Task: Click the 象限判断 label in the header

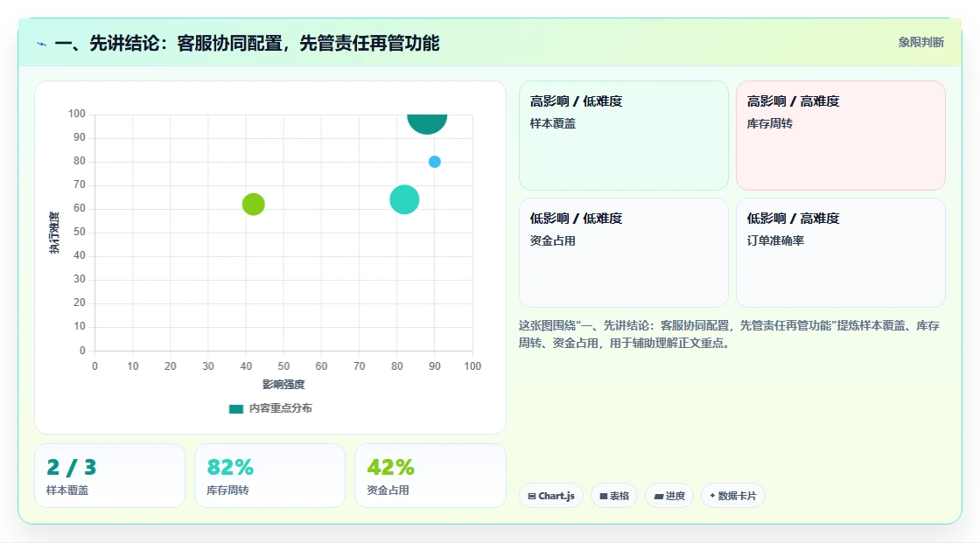Action: pos(920,43)
